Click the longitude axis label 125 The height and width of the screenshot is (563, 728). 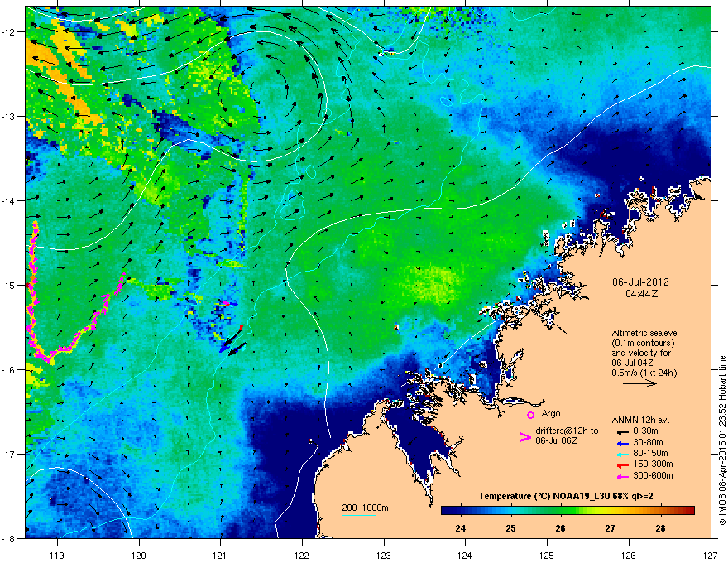click(547, 556)
